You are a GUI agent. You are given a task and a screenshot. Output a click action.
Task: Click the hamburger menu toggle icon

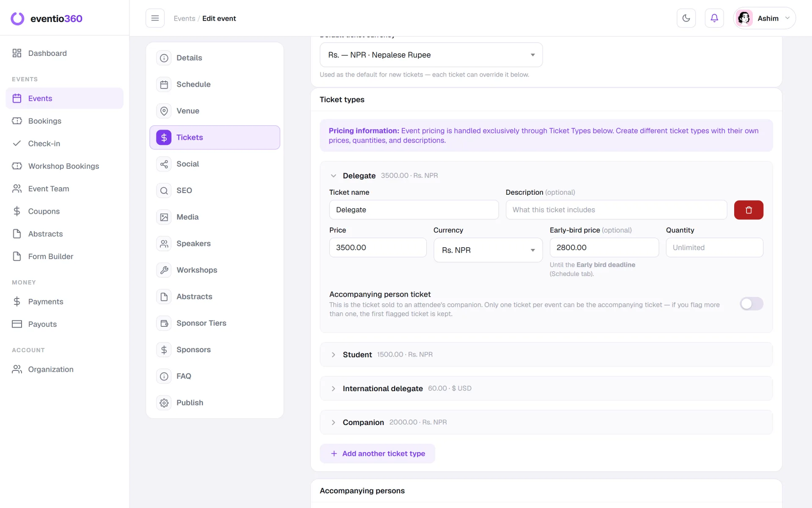[155, 18]
